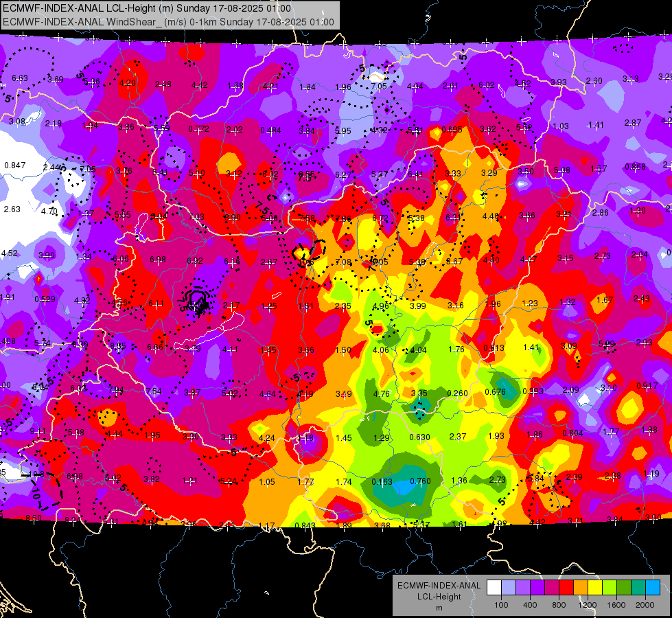Click the '1600' legend tick label
Viewport: 672px width, 618px height.
pyautogui.click(x=616, y=605)
